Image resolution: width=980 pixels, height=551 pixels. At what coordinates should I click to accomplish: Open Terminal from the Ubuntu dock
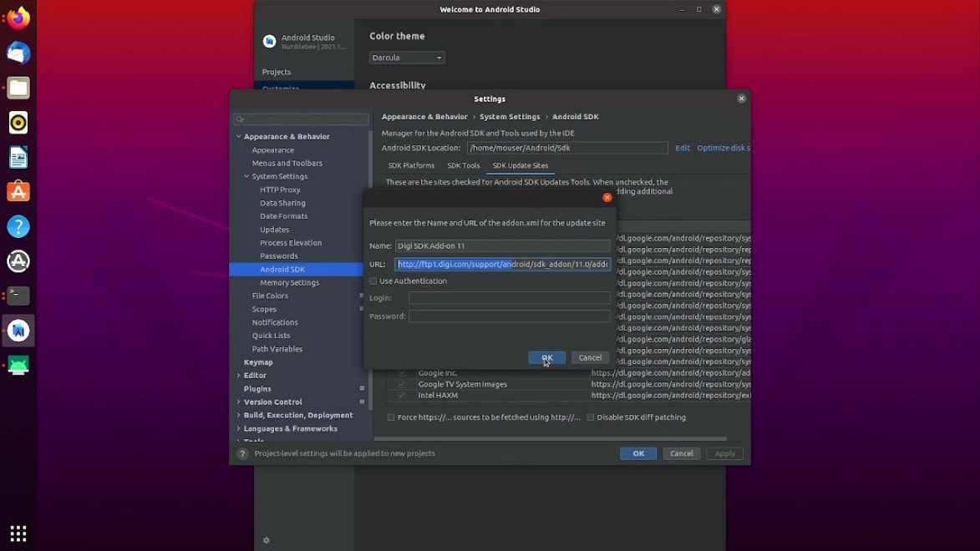click(x=18, y=296)
